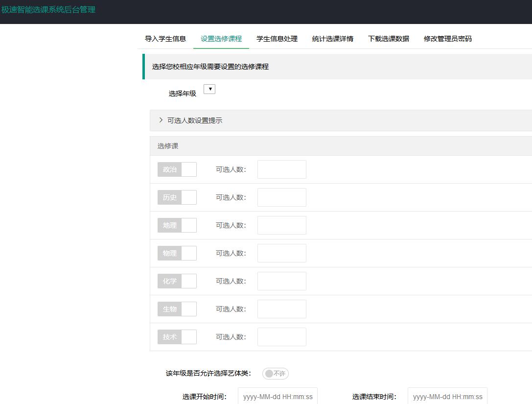Toggle the 政治 course switch
This screenshot has height=404, width=532.
[177, 169]
